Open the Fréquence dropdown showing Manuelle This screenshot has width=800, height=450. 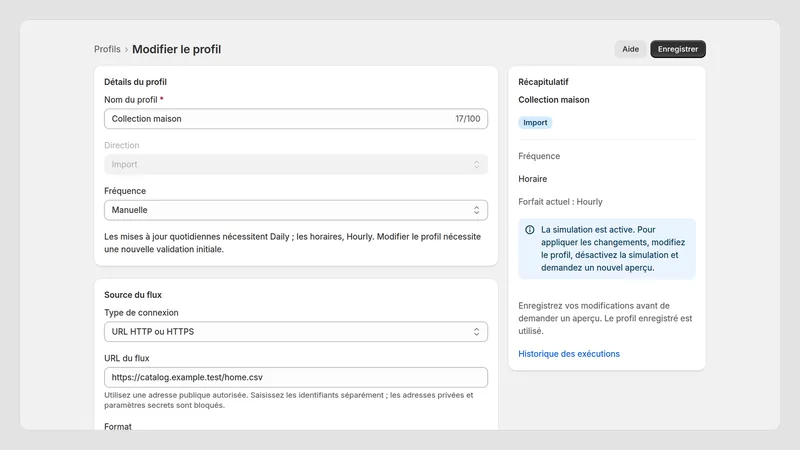296,210
